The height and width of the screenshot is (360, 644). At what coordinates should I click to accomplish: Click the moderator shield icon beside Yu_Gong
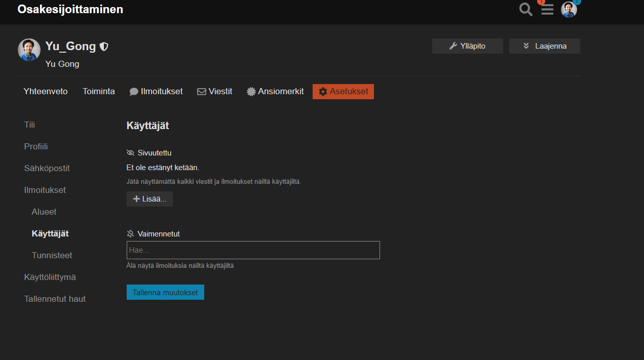(x=104, y=47)
